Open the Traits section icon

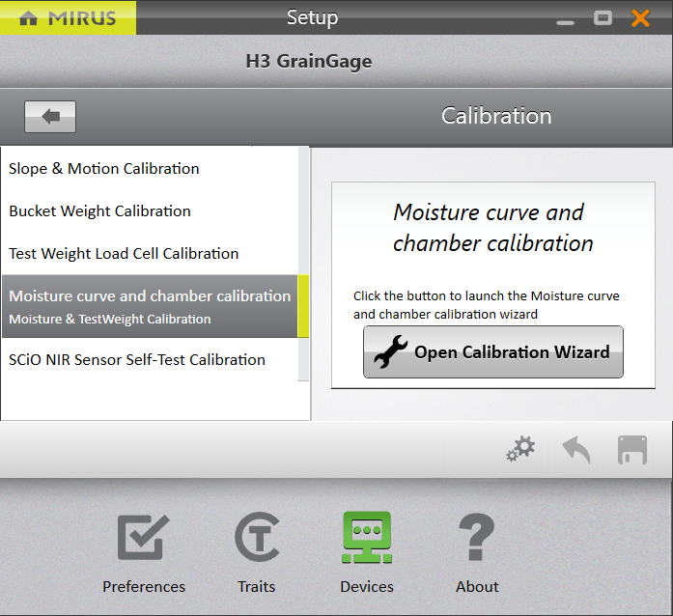(x=257, y=538)
